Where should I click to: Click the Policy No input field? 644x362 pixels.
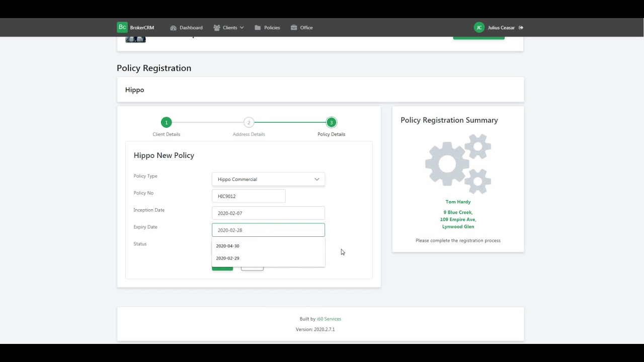[249, 196]
